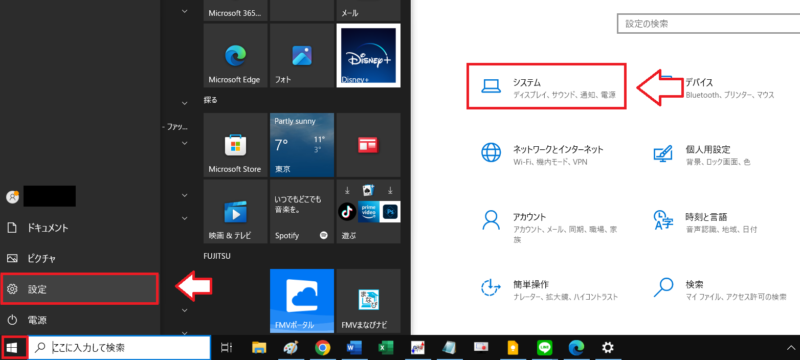Image resolution: width=800 pixels, height=360 pixels.
Task: Open the yellow note app on taskbar
Action: (513, 348)
